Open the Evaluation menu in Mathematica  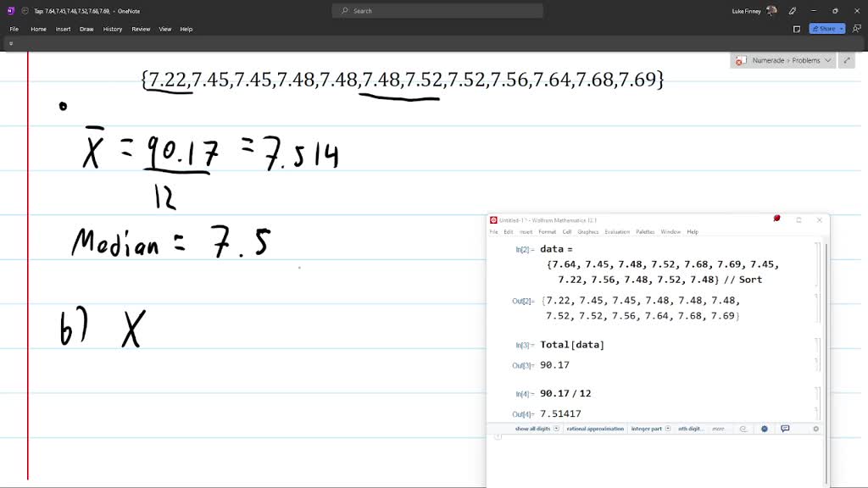[616, 231]
